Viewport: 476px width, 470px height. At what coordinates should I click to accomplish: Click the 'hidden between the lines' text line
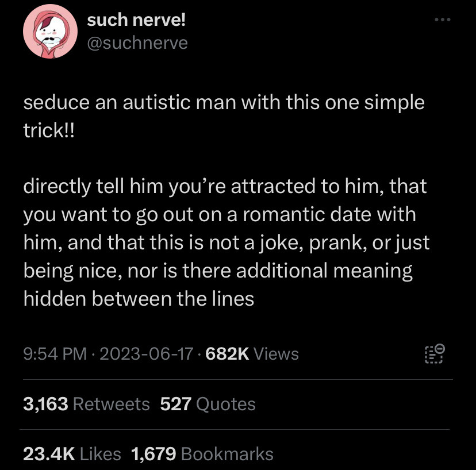(139, 299)
